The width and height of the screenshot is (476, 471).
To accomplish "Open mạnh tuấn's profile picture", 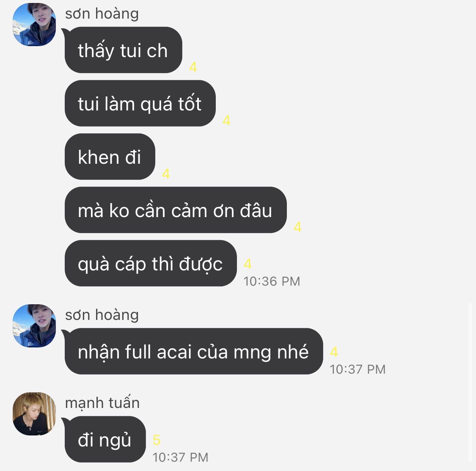I will coord(34,414).
